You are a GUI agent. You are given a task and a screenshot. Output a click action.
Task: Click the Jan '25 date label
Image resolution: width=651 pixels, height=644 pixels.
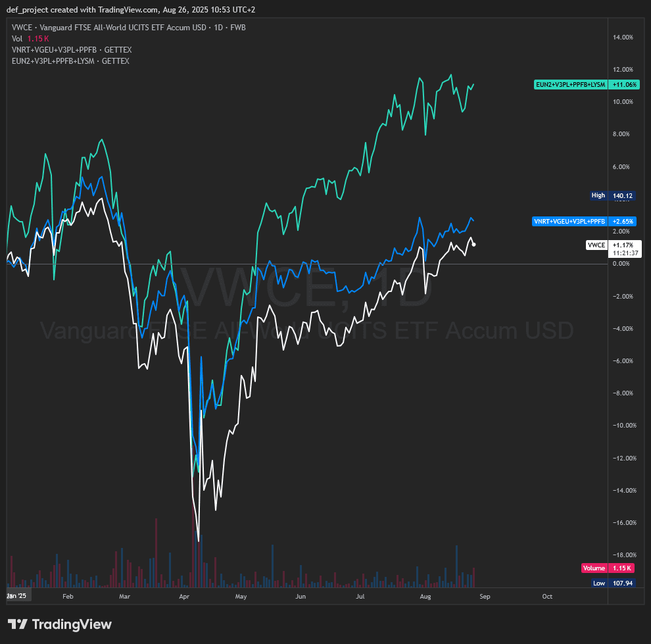(16, 596)
